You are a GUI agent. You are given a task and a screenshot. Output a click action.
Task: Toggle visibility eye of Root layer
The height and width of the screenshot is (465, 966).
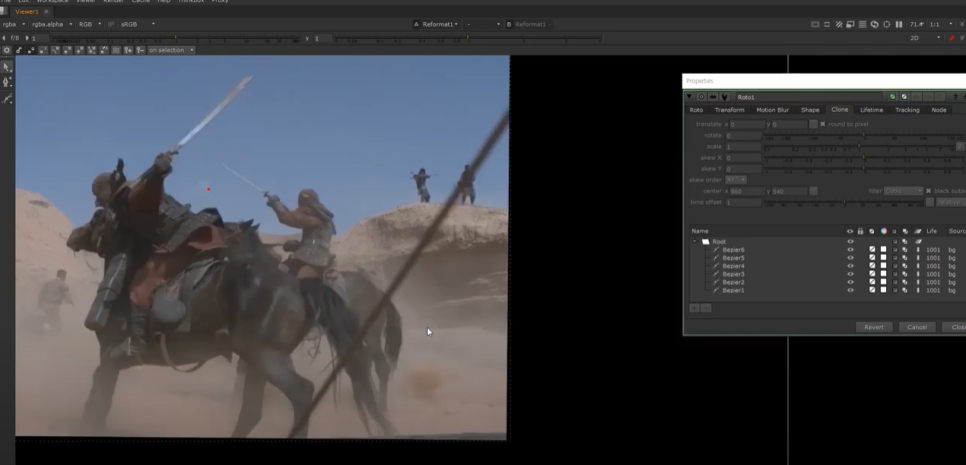[x=850, y=241]
